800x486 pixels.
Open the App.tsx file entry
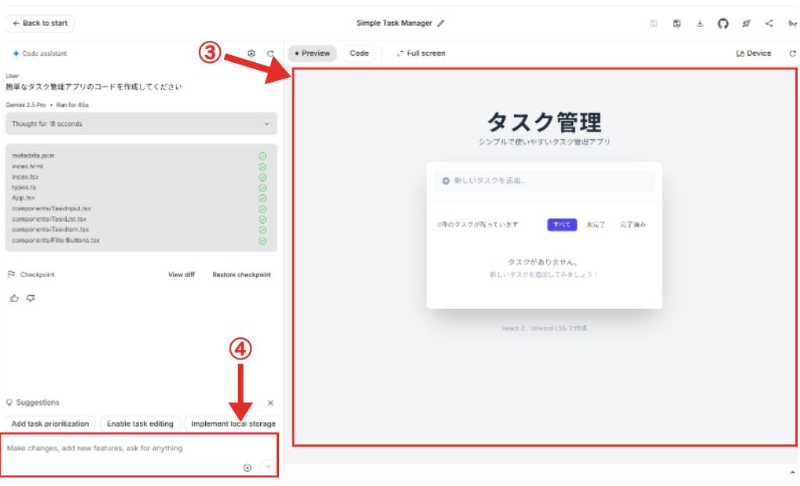click(23, 198)
